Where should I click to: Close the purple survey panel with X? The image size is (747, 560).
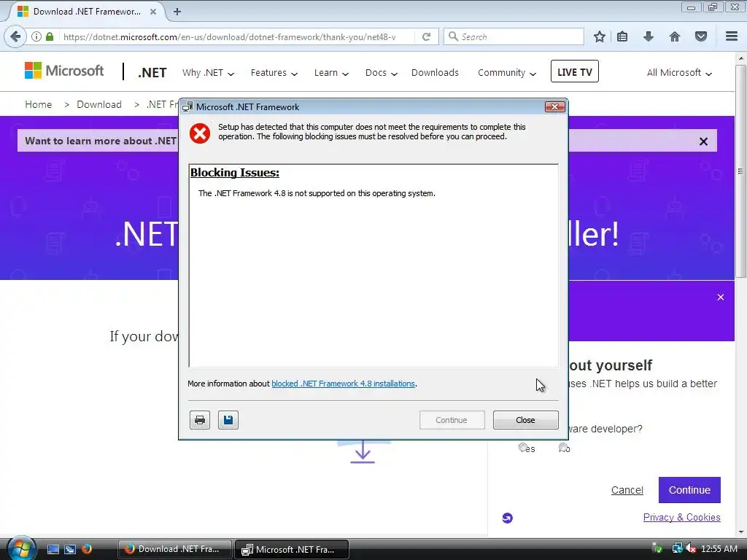720,297
